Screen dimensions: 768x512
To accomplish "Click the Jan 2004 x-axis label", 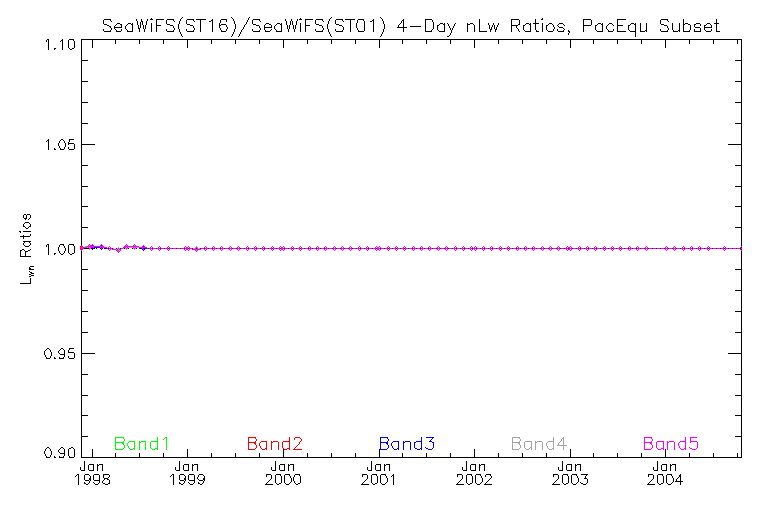I will point(665,473).
